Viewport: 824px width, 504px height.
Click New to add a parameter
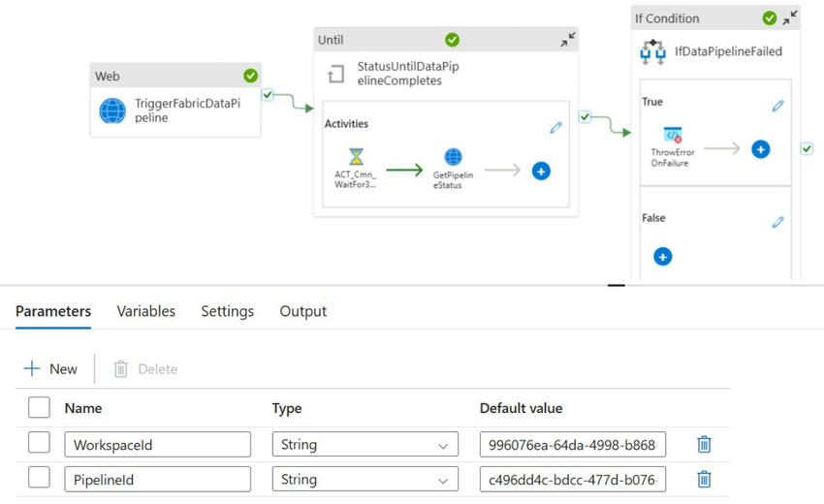click(50, 368)
